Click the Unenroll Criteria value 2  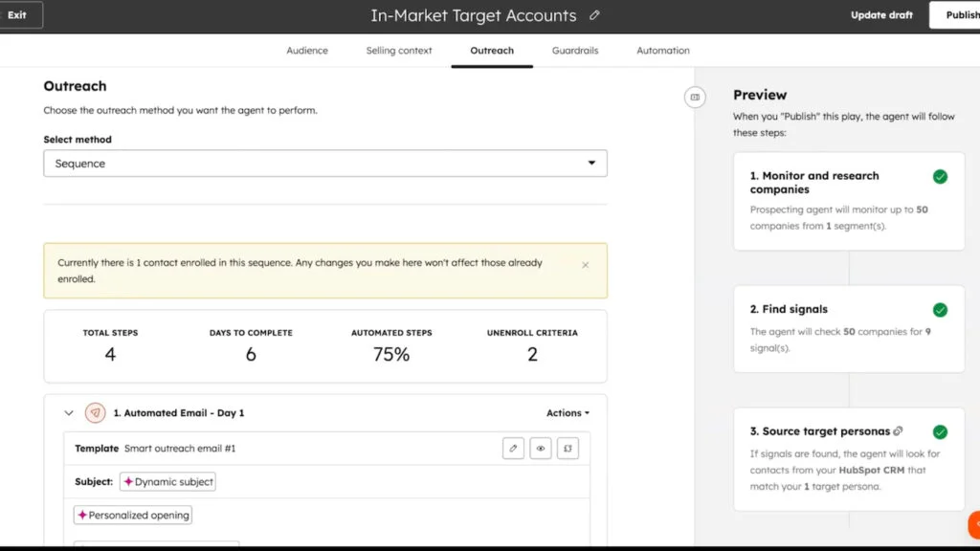(532, 354)
